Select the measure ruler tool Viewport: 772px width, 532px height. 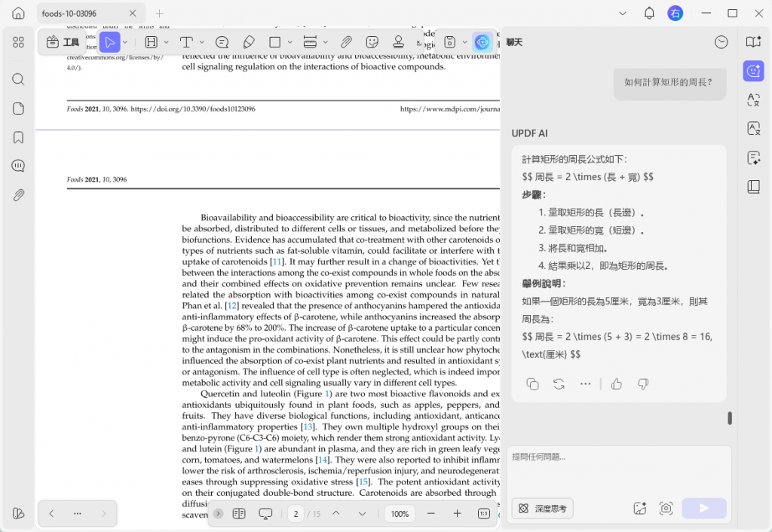pyautogui.click(x=310, y=42)
